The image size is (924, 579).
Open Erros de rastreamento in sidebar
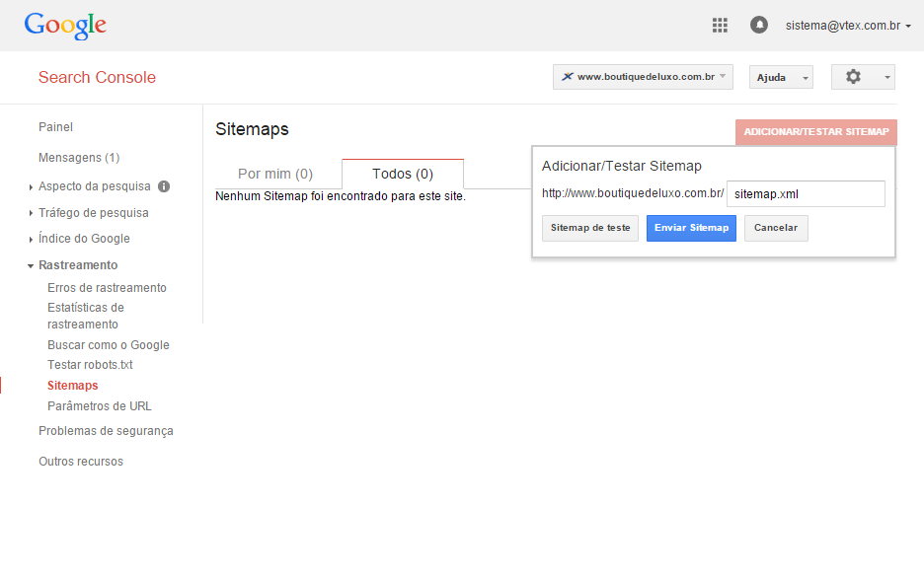(107, 288)
